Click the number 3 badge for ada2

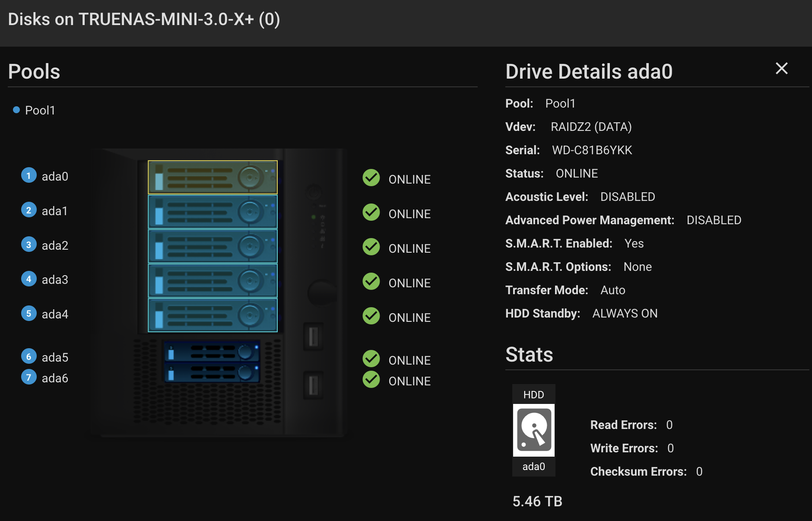pos(29,245)
